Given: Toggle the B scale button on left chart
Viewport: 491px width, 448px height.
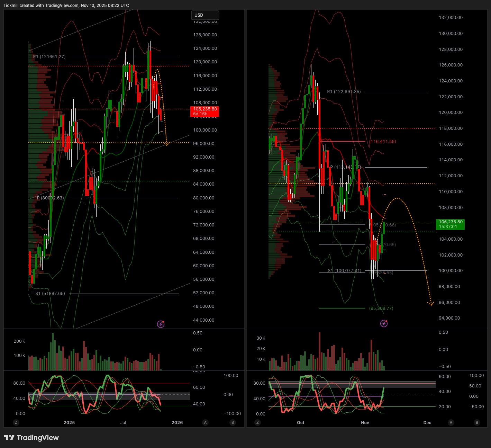Looking at the screenshot, I should 233,422.
